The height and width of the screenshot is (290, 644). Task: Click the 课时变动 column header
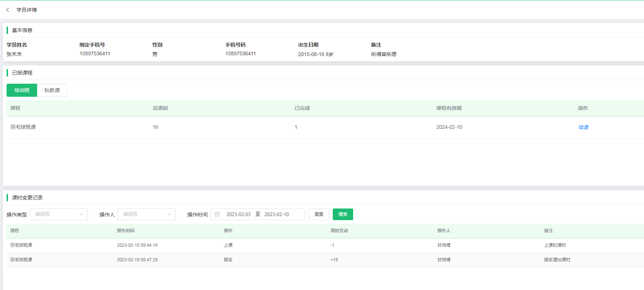pos(339,231)
